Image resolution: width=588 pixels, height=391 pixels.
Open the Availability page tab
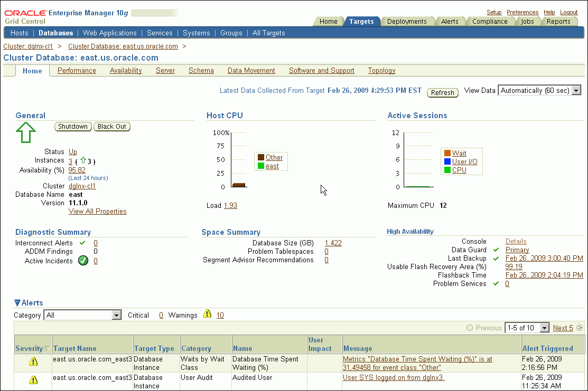[126, 70]
